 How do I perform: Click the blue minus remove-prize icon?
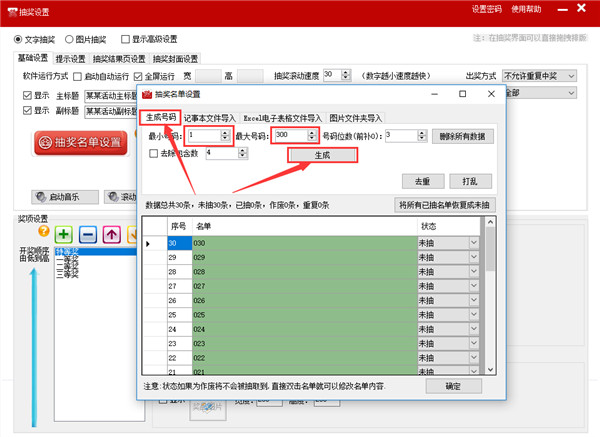[x=88, y=233]
